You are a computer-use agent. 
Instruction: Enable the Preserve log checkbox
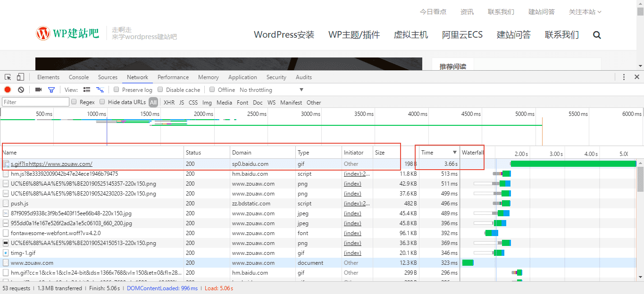tap(117, 90)
